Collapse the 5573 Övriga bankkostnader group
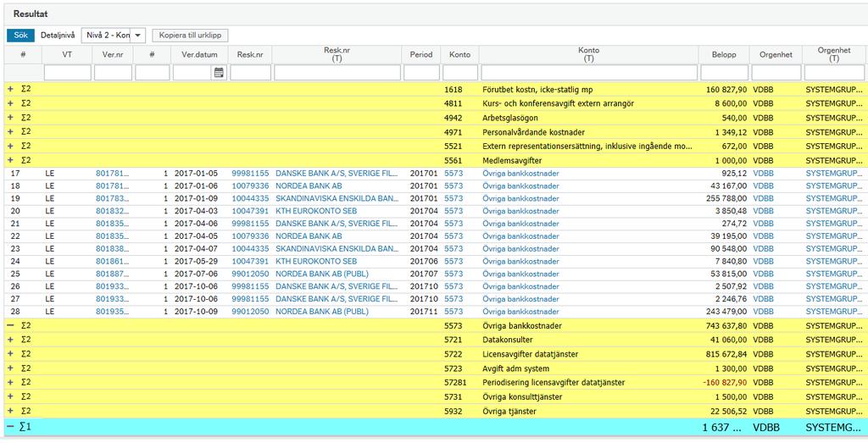868x443 pixels. click(10, 325)
